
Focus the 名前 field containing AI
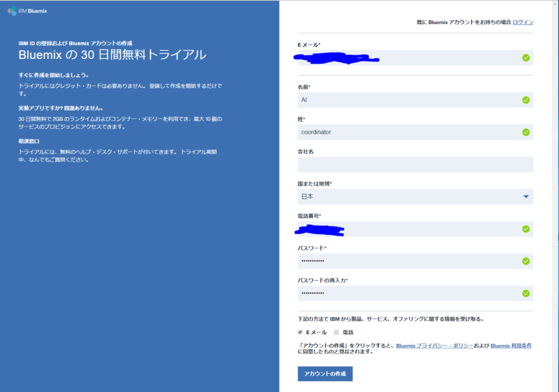click(415, 100)
